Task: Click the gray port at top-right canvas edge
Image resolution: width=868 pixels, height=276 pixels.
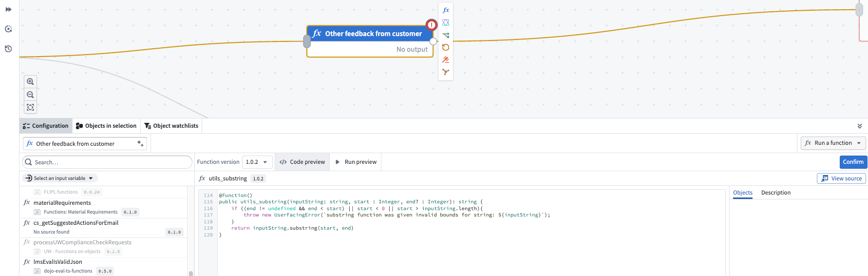Action: [859, 10]
